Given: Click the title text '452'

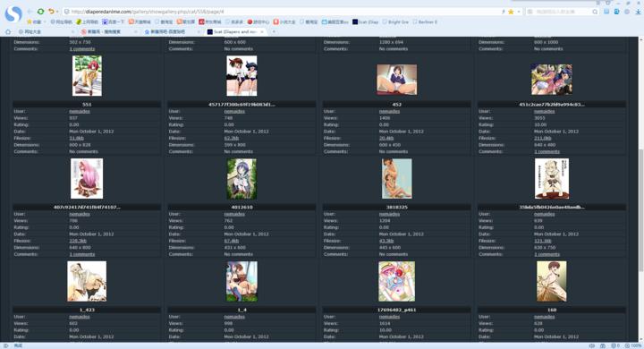Looking at the screenshot, I should [397, 105].
